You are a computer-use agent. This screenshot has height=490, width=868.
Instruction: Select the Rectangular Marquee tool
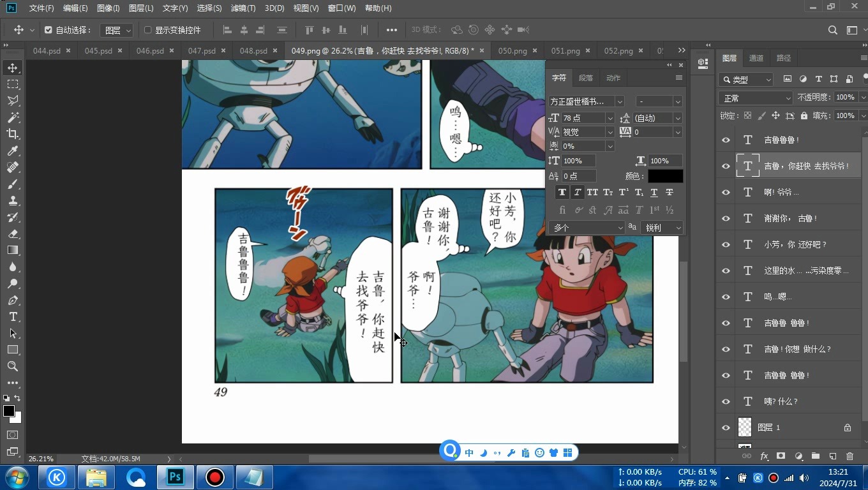pyautogui.click(x=13, y=84)
